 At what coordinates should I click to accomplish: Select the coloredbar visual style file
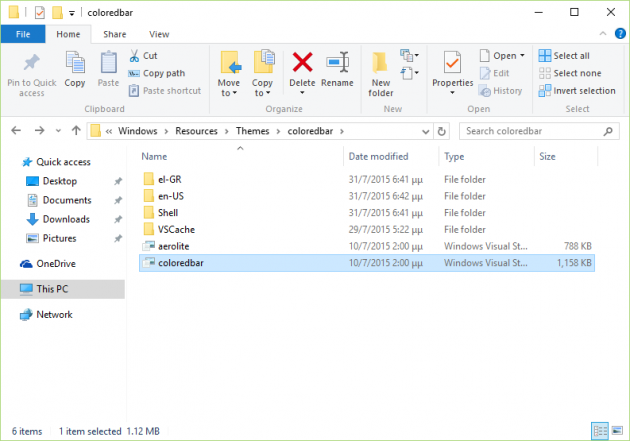367,263
